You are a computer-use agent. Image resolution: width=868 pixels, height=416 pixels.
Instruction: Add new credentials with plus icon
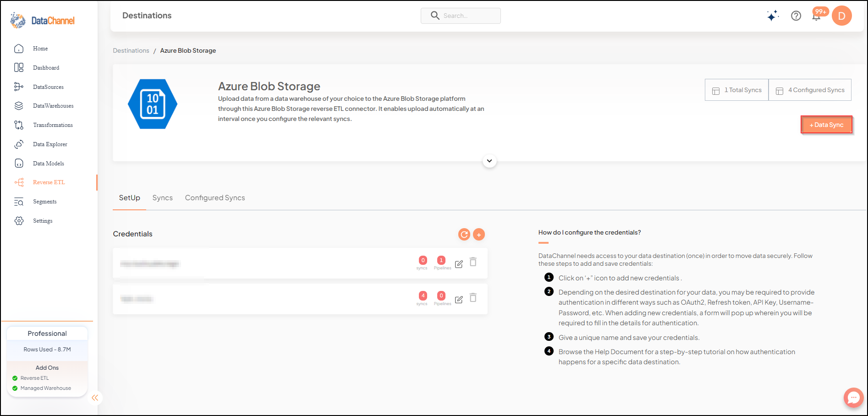click(x=479, y=235)
